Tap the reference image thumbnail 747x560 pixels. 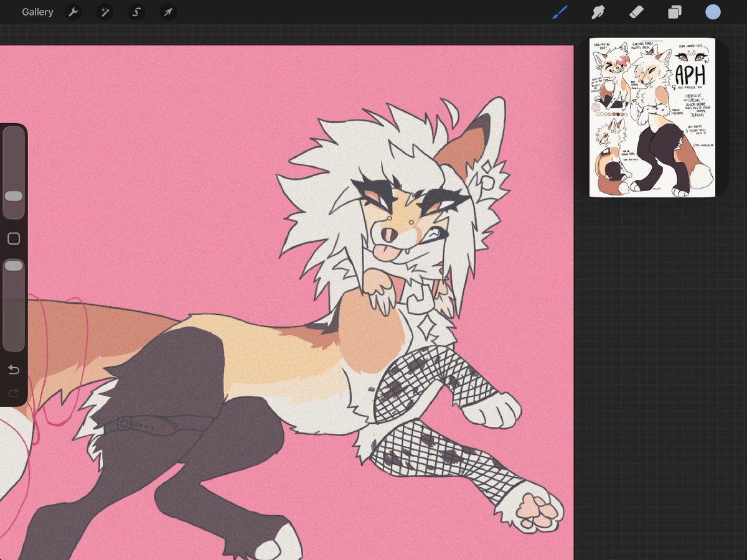652,118
